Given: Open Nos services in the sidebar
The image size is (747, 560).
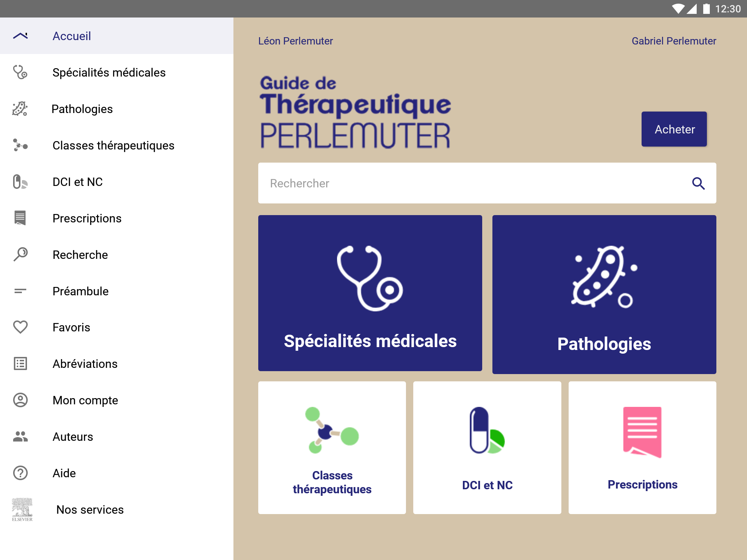Looking at the screenshot, I should coord(117,509).
